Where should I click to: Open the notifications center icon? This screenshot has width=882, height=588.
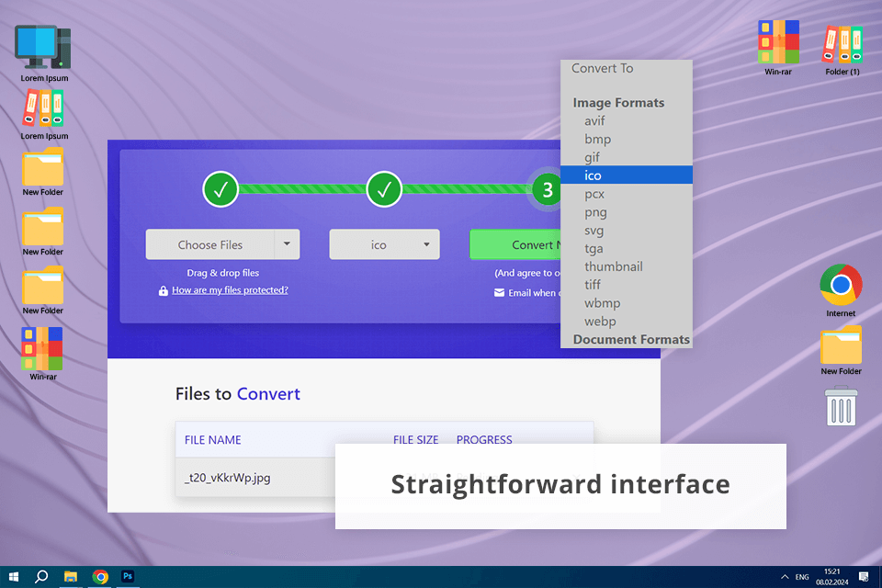pos(864,577)
